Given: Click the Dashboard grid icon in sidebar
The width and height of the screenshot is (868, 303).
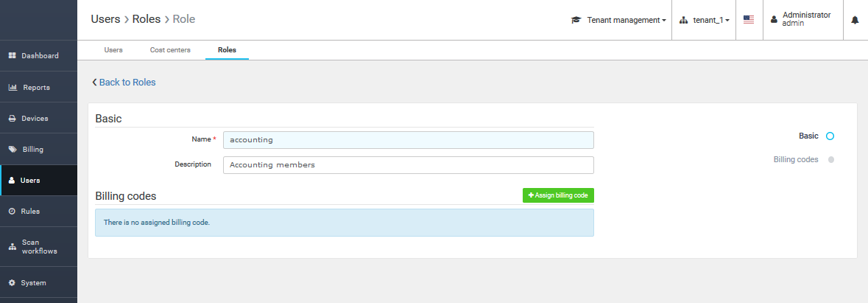Looking at the screenshot, I should 13,56.
